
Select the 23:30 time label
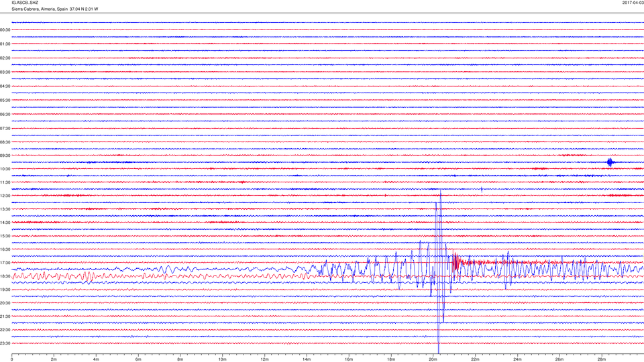click(x=5, y=343)
